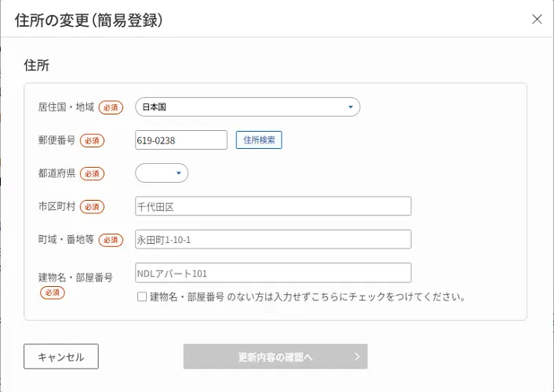
Task: Expand the 都道府県 prefecture dropdown
Action: 162,173
